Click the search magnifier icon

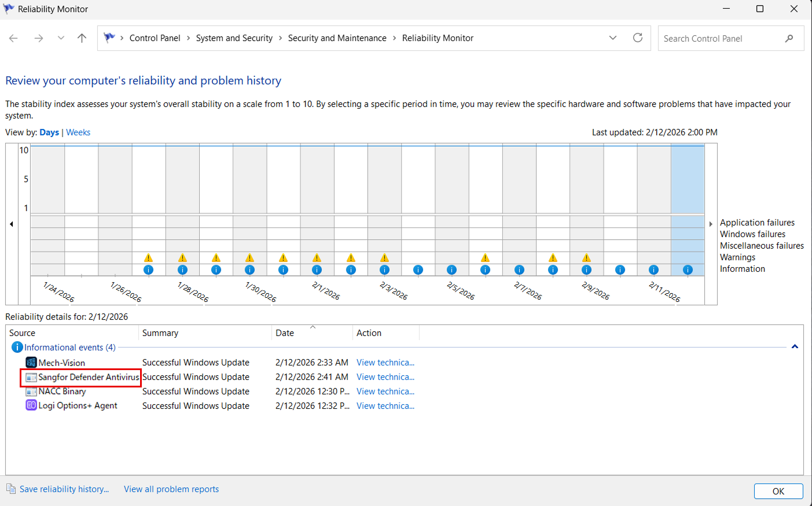[789, 38]
